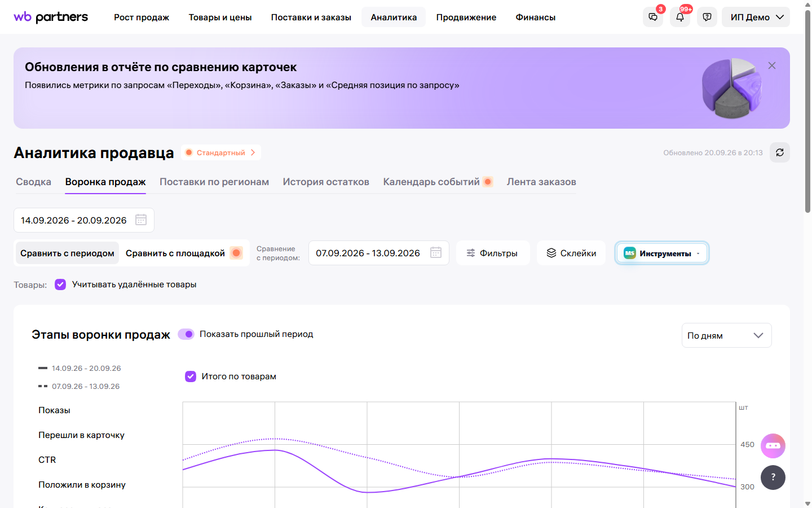Switch to the Поставки по регионам tab
The width and height of the screenshot is (812, 508).
tap(214, 182)
